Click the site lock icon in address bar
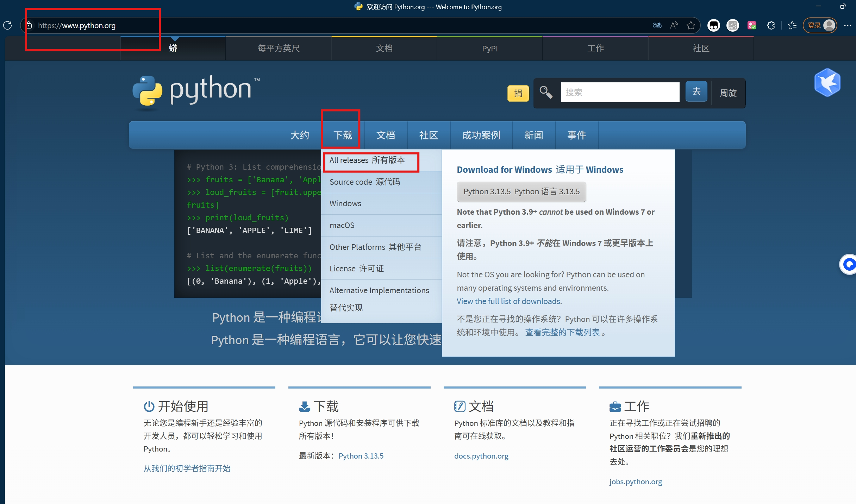Image resolution: width=856 pixels, height=504 pixels. click(x=29, y=25)
